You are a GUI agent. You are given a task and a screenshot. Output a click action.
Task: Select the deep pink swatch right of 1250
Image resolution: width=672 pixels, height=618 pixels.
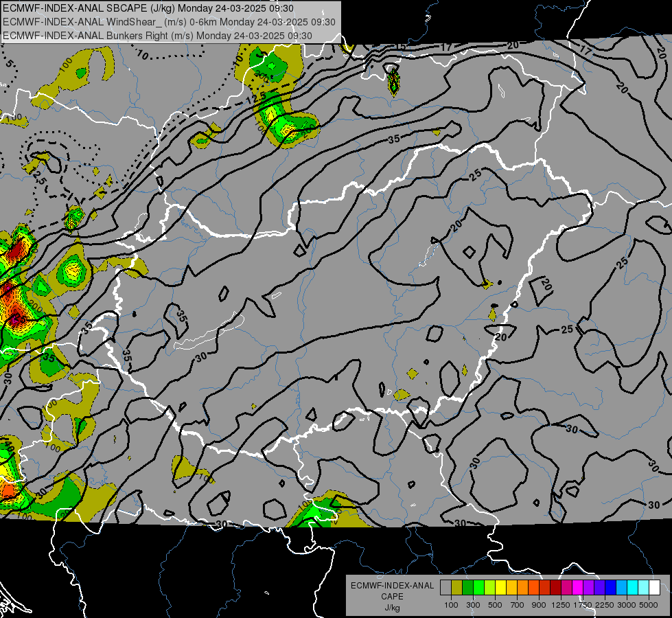tap(566, 588)
